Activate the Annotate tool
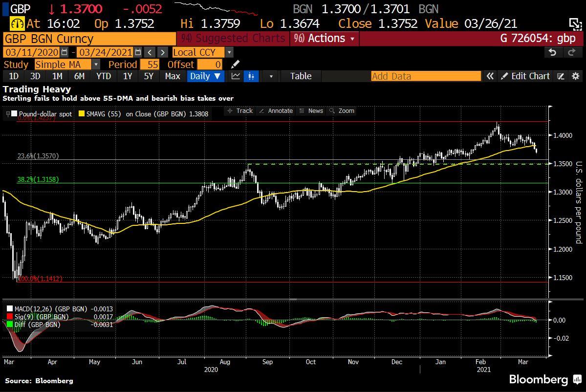586x392 pixels. [276, 110]
